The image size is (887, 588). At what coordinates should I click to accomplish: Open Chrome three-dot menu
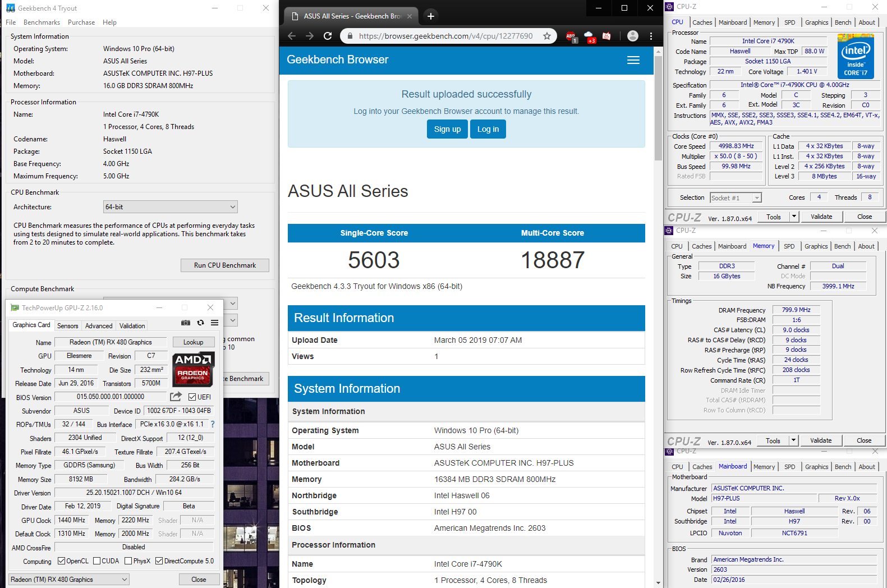click(x=651, y=36)
